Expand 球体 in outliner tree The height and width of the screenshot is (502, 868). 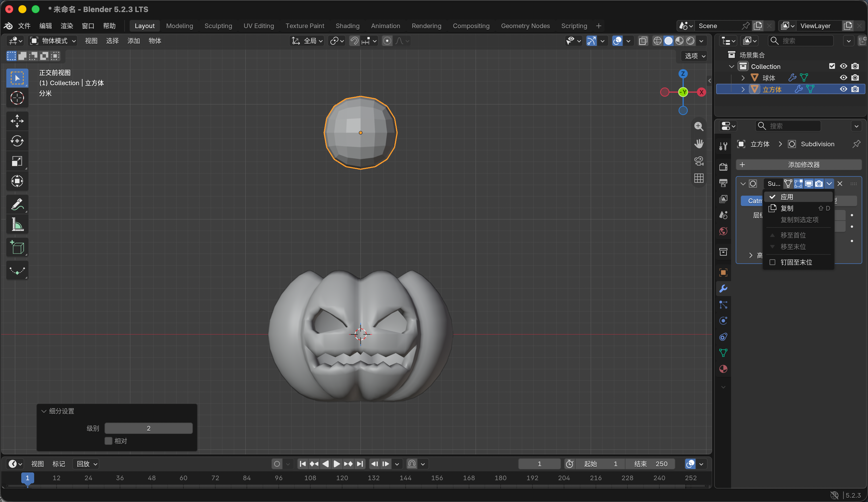tap(743, 78)
